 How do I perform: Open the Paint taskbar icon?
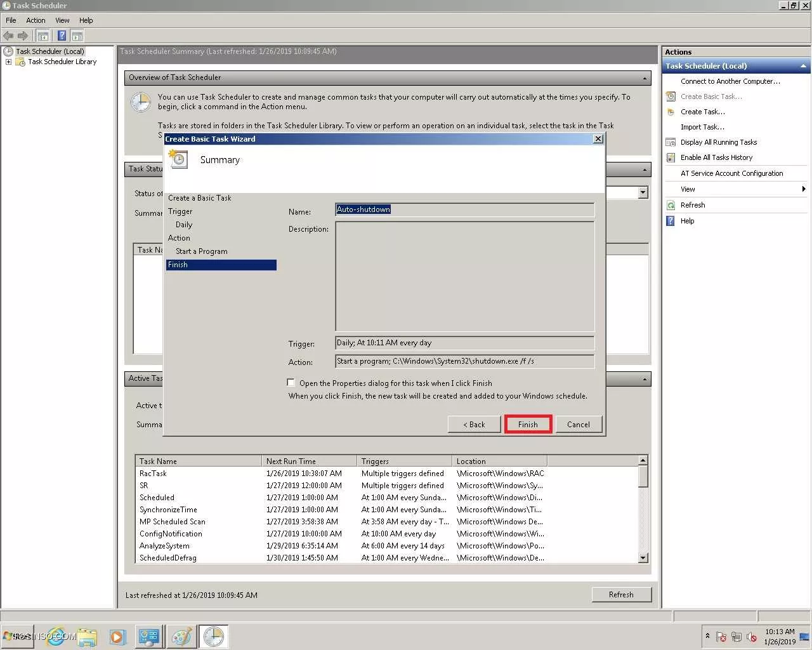[181, 636]
